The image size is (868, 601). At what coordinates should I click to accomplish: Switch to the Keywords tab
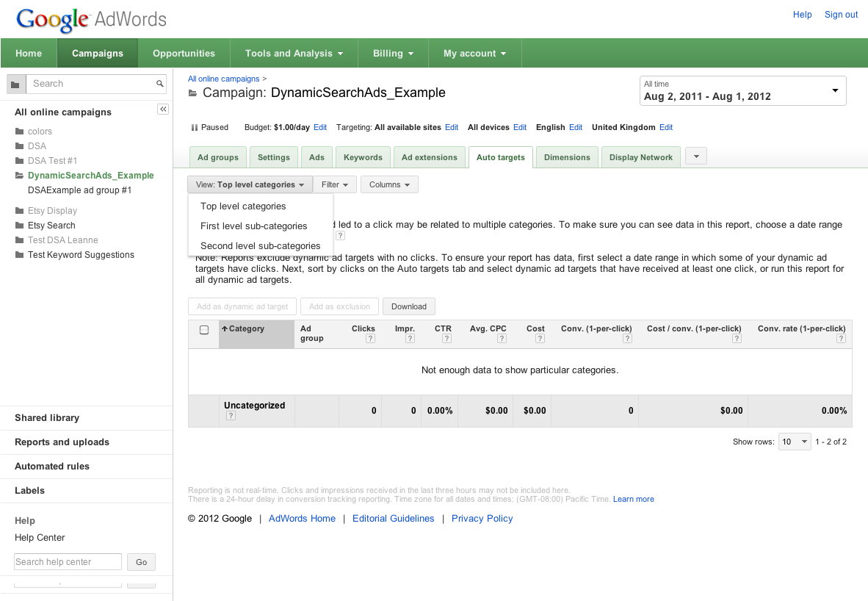[x=363, y=157]
